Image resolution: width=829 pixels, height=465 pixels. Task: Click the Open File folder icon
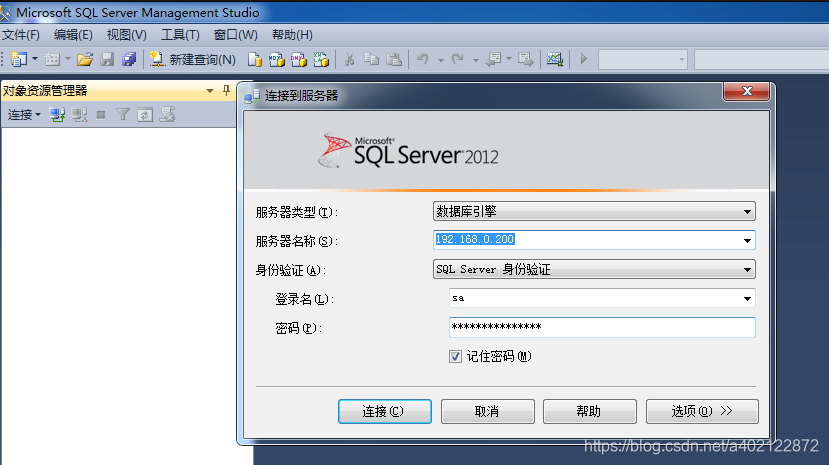click(85, 59)
